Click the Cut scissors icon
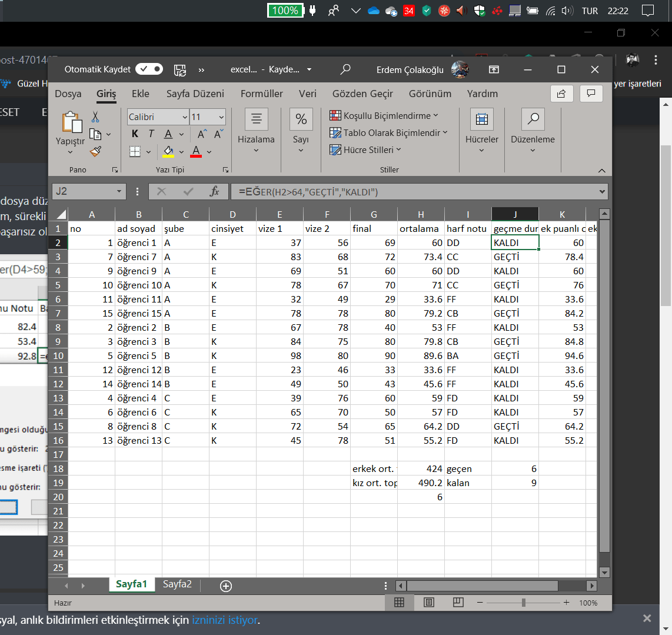The width and height of the screenshot is (672, 635). (x=95, y=117)
